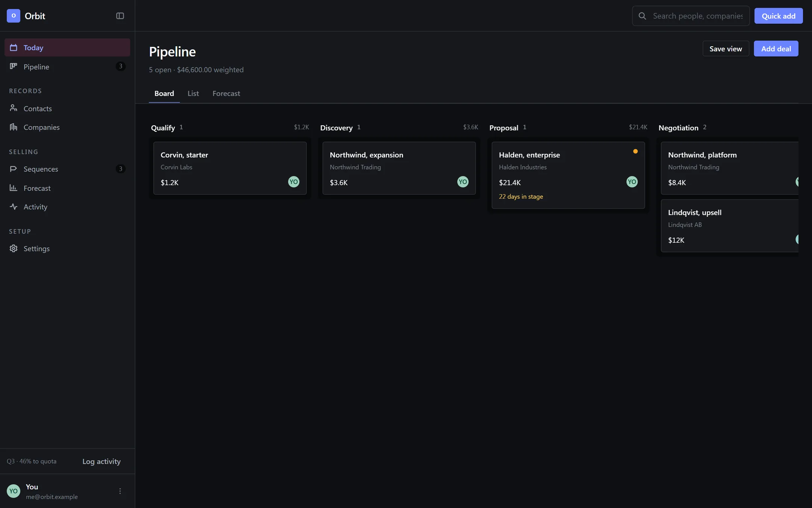Screen dimensions: 812x508
Task: Click the YO avatar in the user profile footer
Action: [14, 491]
